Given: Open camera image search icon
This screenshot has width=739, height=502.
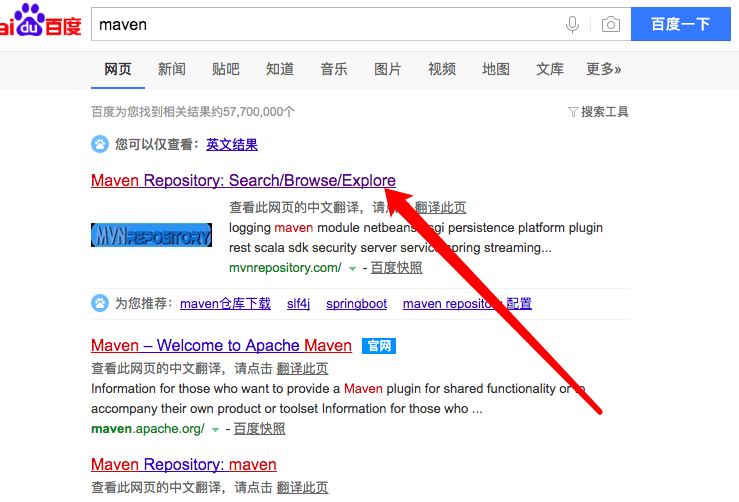Looking at the screenshot, I should point(611,24).
